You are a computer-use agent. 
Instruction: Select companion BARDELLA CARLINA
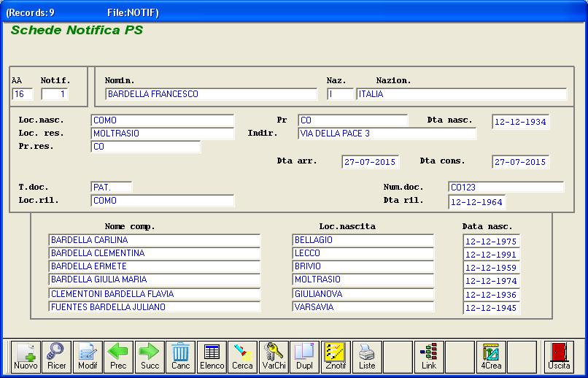pyautogui.click(x=154, y=240)
